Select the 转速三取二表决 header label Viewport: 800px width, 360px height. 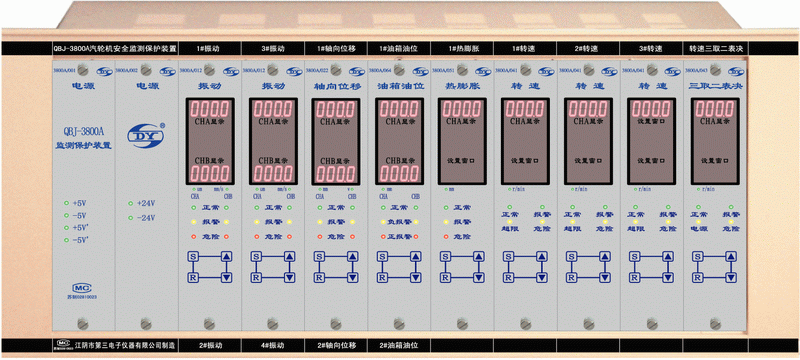click(x=716, y=49)
